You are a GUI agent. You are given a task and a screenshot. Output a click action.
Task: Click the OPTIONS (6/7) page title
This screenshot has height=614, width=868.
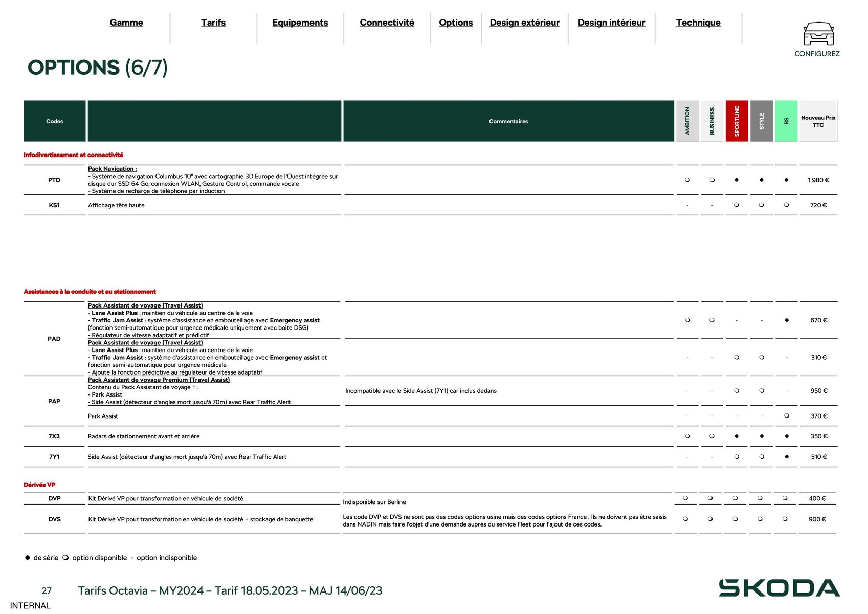(98, 68)
